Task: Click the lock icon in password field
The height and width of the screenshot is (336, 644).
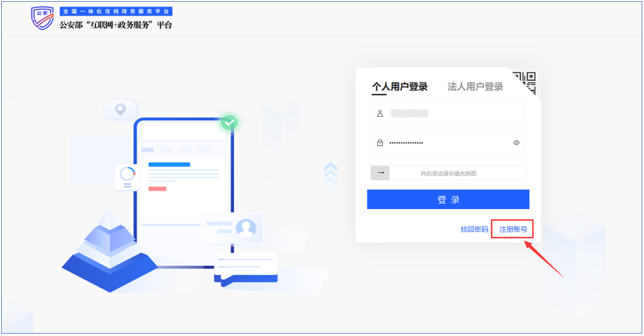Action: click(x=380, y=143)
